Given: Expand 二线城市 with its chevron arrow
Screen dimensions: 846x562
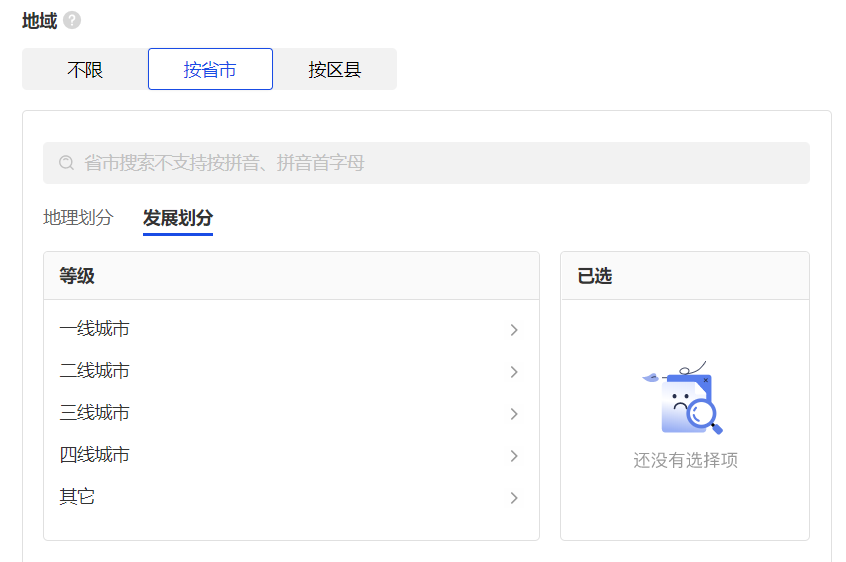Looking at the screenshot, I should (514, 372).
